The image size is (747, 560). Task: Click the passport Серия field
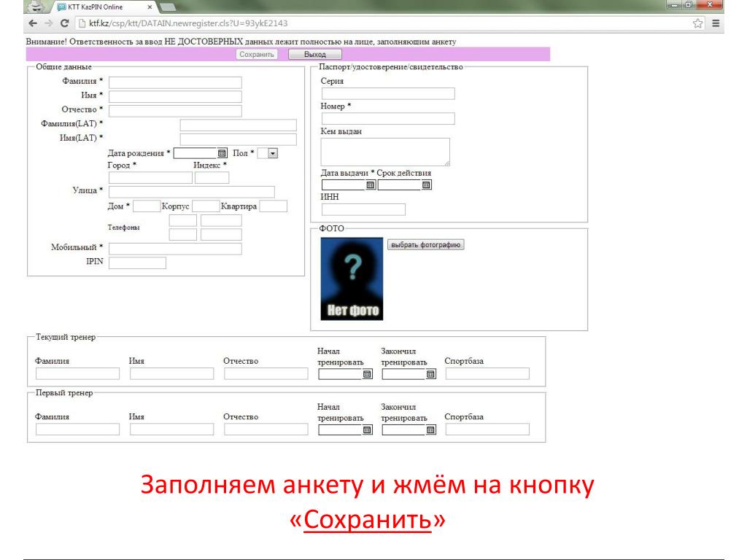click(x=388, y=93)
